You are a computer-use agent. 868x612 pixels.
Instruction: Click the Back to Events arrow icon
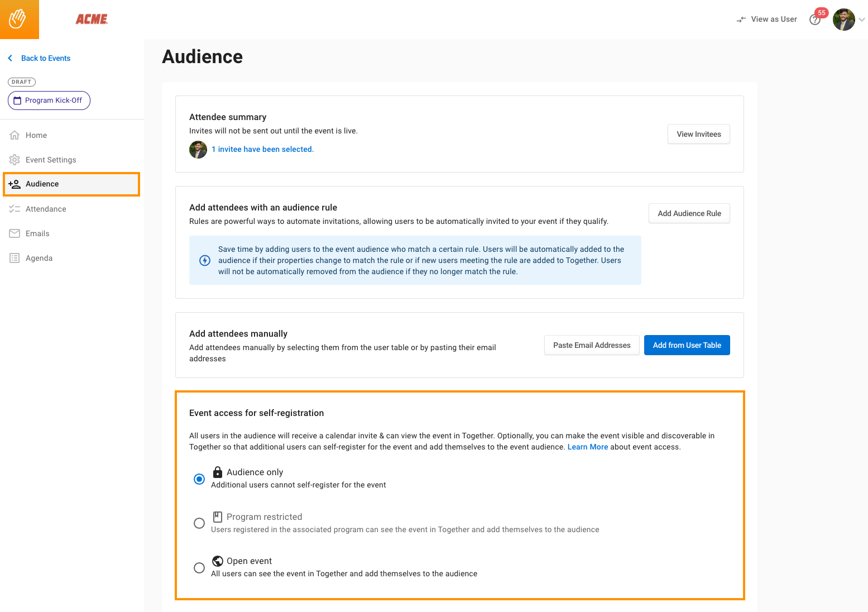(x=10, y=58)
